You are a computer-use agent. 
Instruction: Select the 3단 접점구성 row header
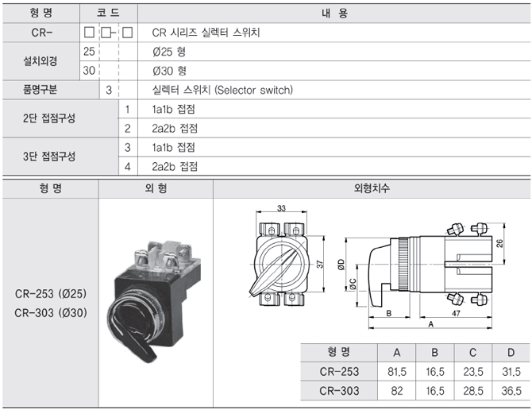pos(49,157)
